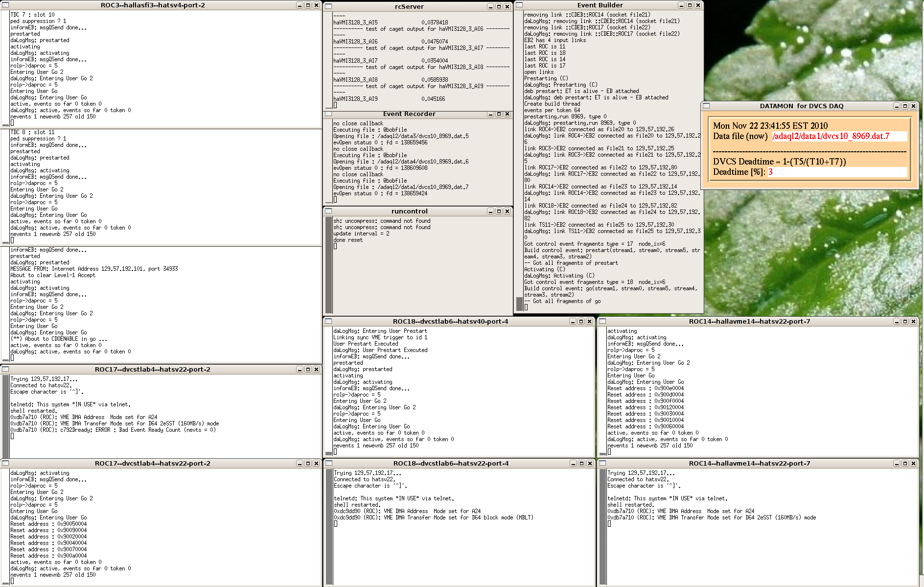The image size is (924, 587).
Task: Click 'Opening file : /adaql2/data1/dvcs10_8969.dat.7' in Event Recorder
Action: tap(401, 187)
